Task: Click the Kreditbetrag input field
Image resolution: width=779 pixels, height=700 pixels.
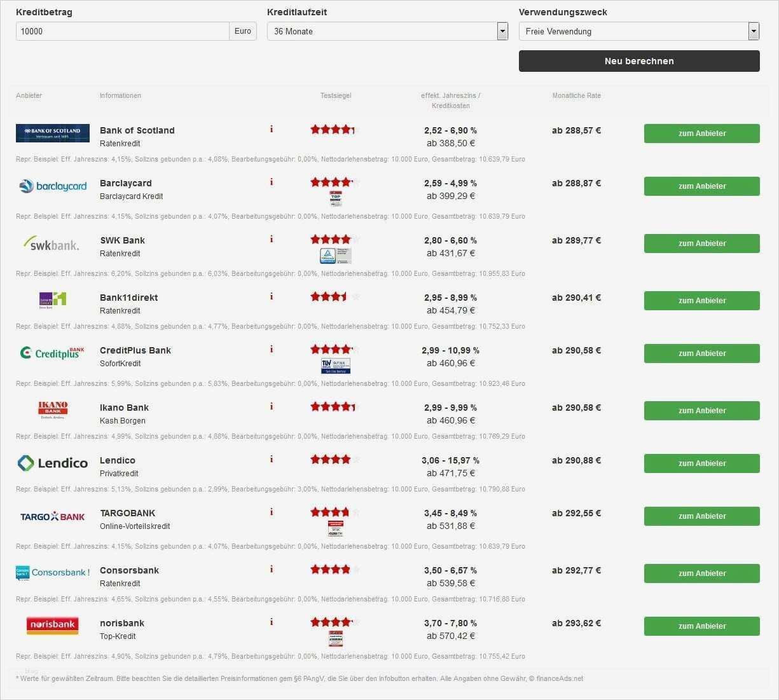Action: coord(123,31)
